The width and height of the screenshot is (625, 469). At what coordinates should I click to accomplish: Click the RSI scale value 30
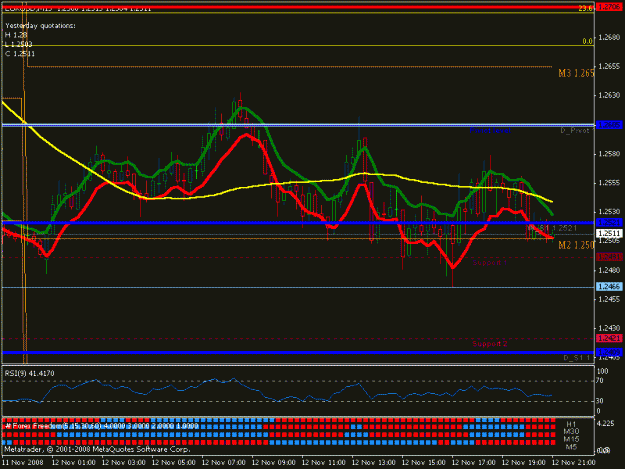pyautogui.click(x=601, y=401)
